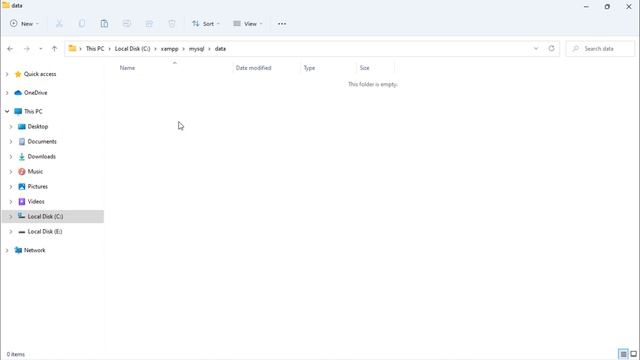
Task: Expand the Documents folder node
Action: tap(11, 142)
